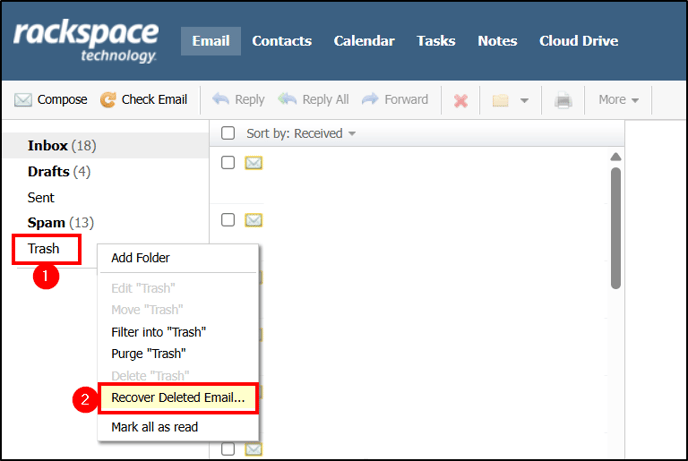Click the Compose envelope icon
This screenshot has width=688, height=461.
(x=23, y=100)
